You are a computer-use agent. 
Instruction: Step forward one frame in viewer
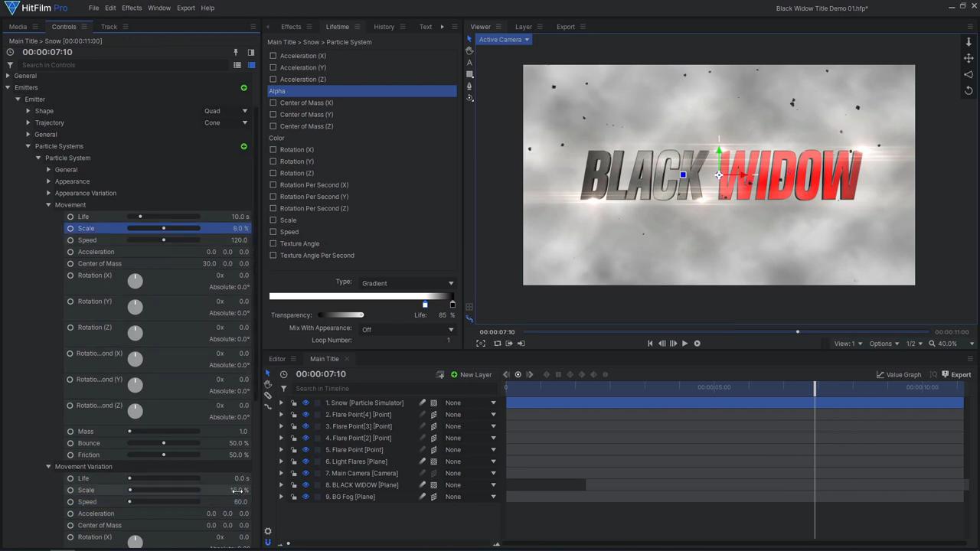pos(673,344)
